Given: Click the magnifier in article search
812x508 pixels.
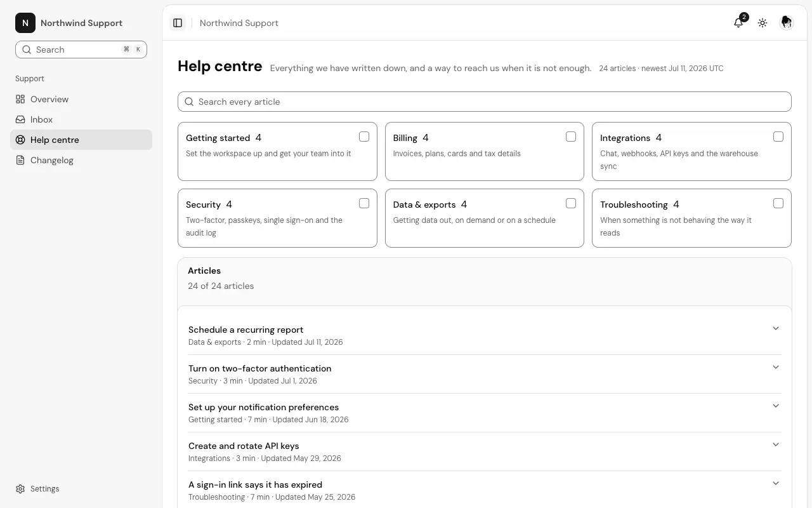Looking at the screenshot, I should (x=189, y=102).
